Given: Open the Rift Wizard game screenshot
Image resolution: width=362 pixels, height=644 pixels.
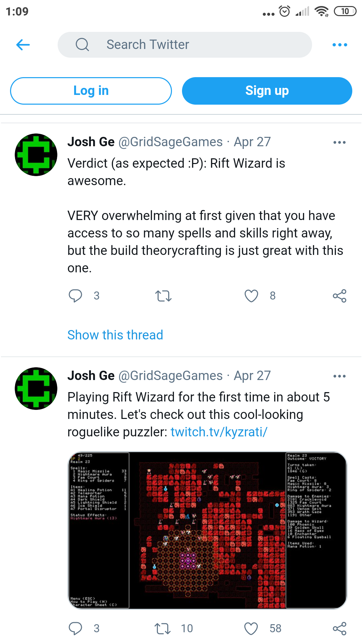Looking at the screenshot, I should (207, 530).
